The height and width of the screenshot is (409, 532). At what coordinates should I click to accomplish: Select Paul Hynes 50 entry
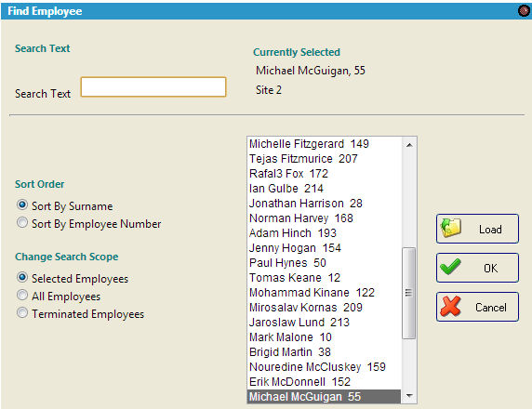pyautogui.click(x=324, y=263)
